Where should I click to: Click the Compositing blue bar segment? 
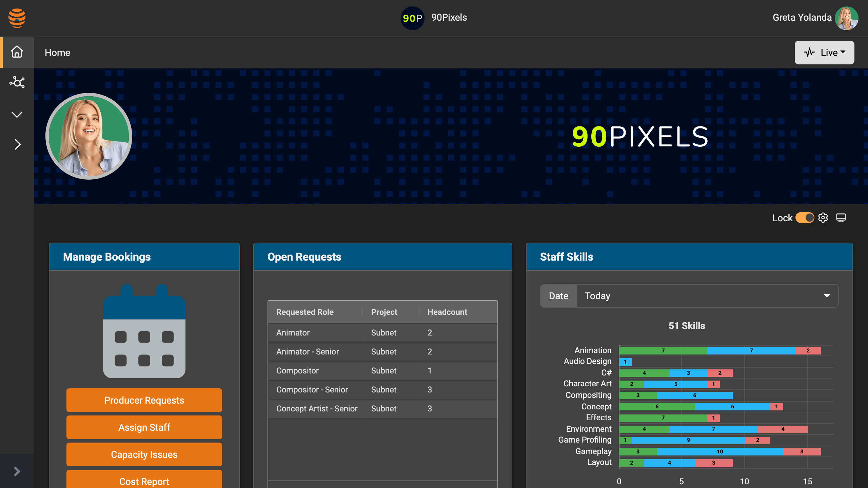695,395
